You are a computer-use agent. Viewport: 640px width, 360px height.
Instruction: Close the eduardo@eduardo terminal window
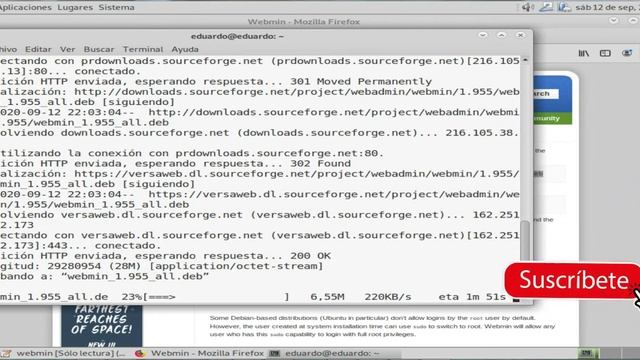[x=520, y=36]
